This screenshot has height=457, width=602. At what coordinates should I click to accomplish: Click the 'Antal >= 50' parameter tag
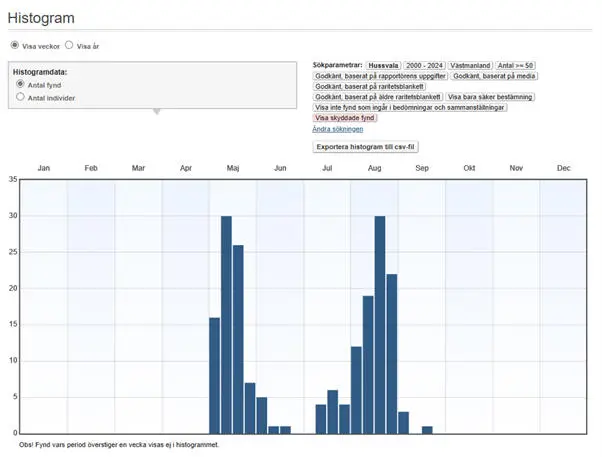(520, 64)
